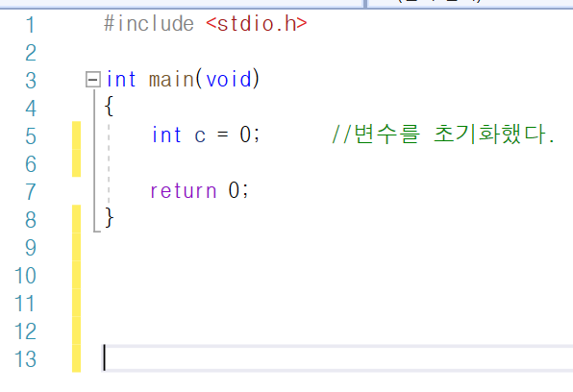Click line number 7 in the gutter

click(31, 192)
